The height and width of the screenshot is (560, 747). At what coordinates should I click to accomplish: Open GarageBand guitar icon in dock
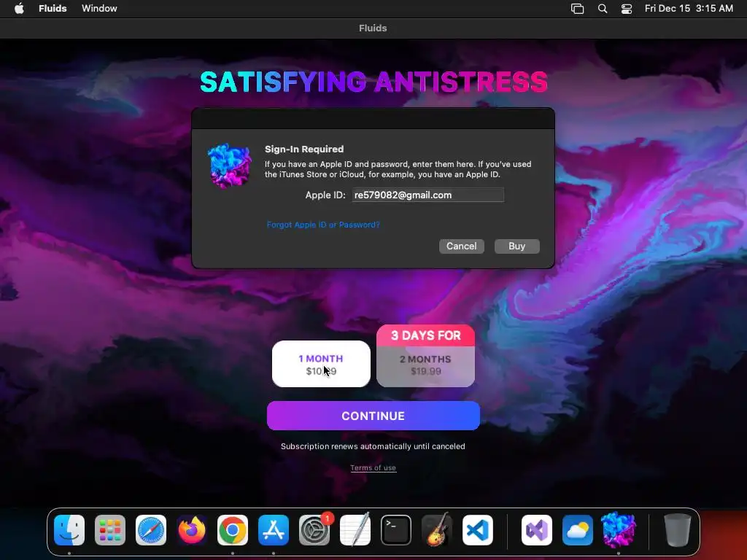(437, 530)
